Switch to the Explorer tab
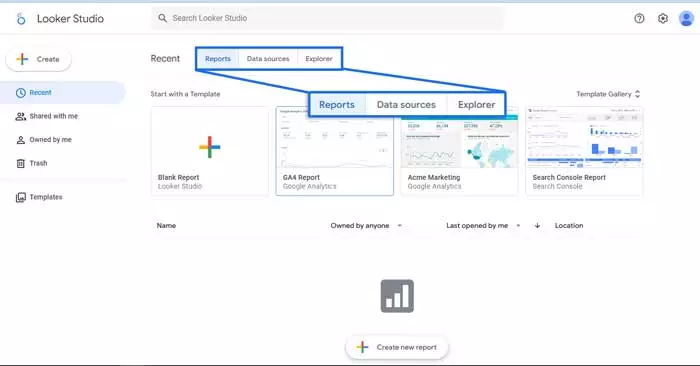 319,58
